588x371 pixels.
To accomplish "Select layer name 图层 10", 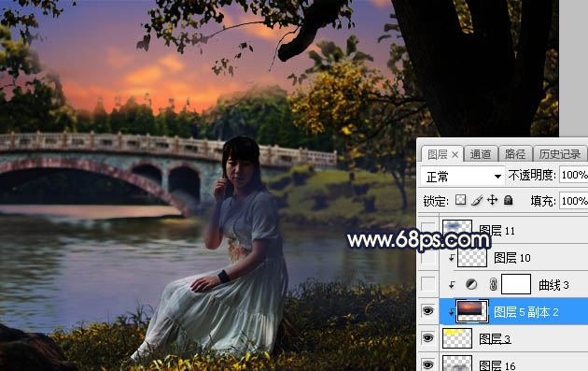I will click(x=512, y=258).
